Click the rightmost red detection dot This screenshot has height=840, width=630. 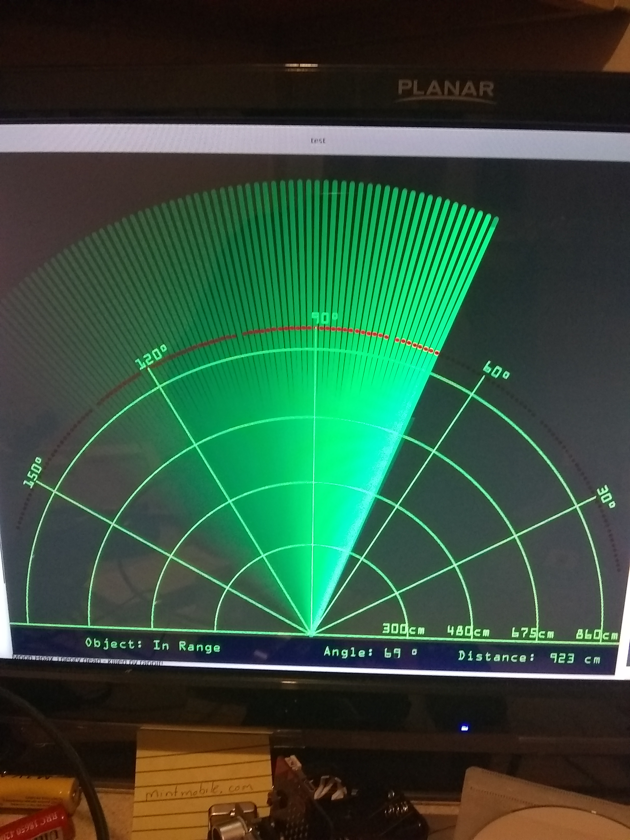[x=437, y=354]
